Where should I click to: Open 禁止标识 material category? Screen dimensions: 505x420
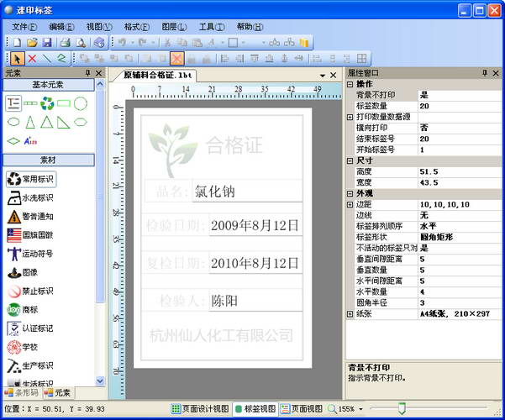coord(30,291)
